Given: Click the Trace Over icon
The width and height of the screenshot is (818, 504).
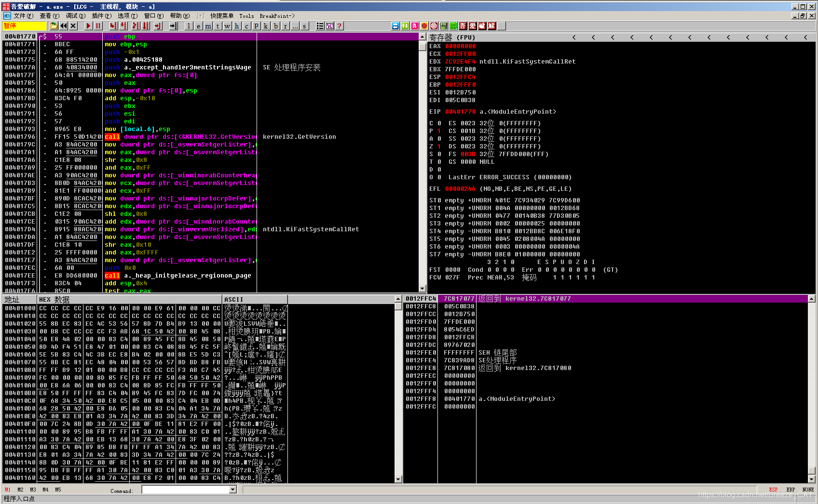Looking at the screenshot, I should click(147, 26).
